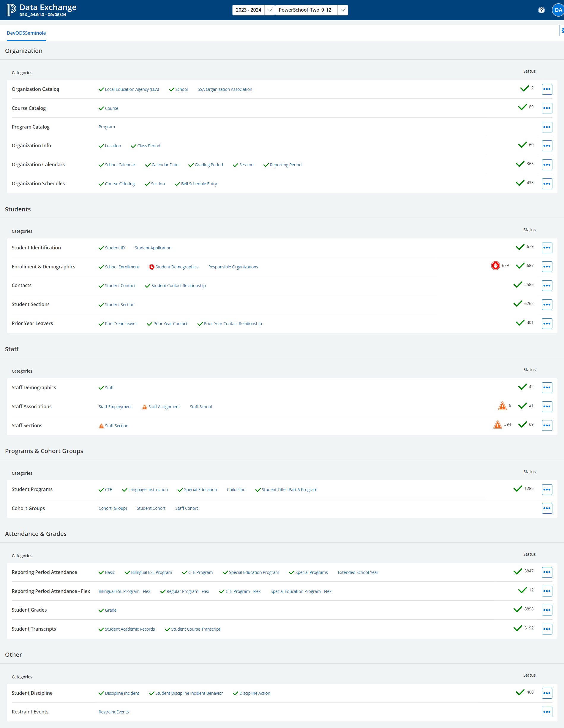
Task: Click the warning triangle beside Staff Assignment
Action: (144, 407)
